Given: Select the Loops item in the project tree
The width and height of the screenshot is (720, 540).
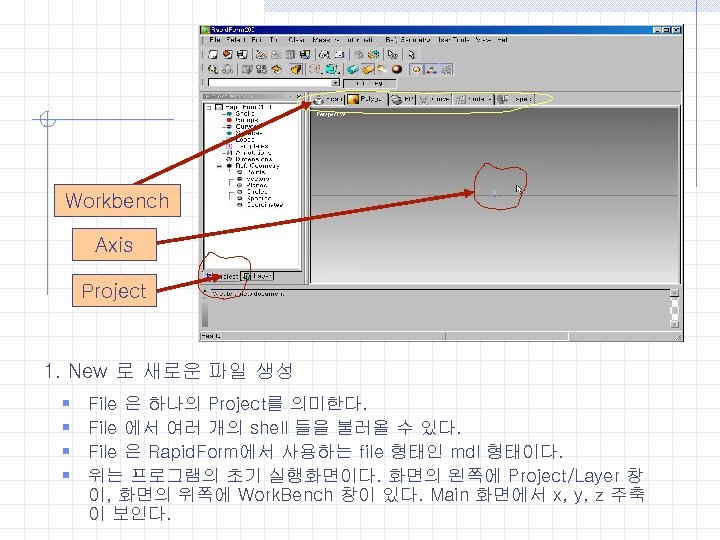Looking at the screenshot, I should (245, 139).
